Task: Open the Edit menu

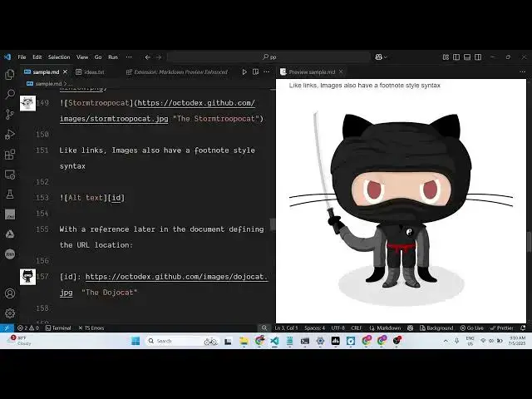Action: pyautogui.click(x=37, y=57)
